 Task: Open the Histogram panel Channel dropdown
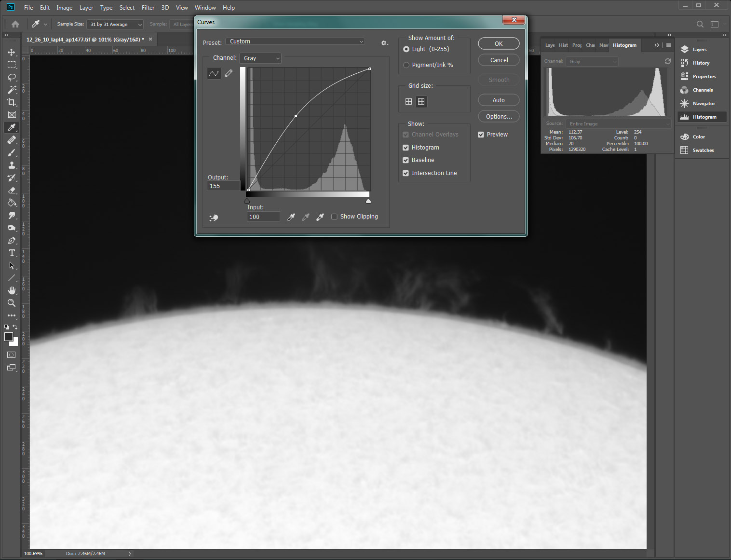[593, 61]
